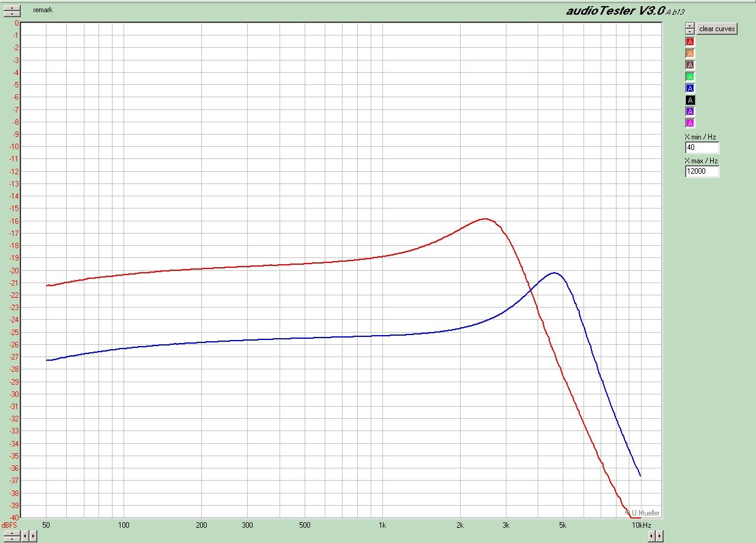Click the down arrow below the dBFS label

12,539
